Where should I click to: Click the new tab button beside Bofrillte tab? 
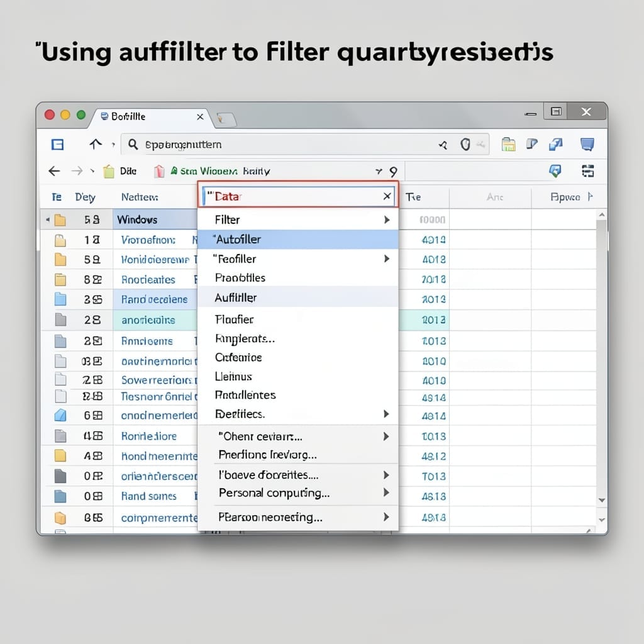click(226, 119)
